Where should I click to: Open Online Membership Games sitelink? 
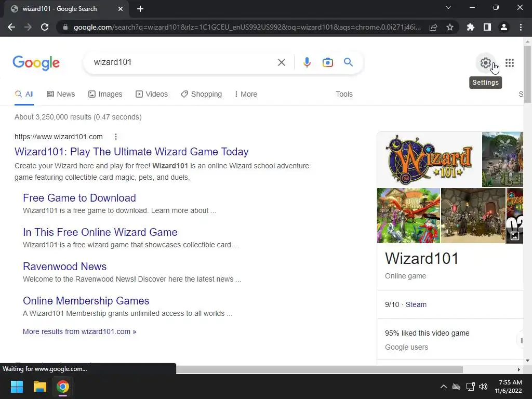(86, 301)
